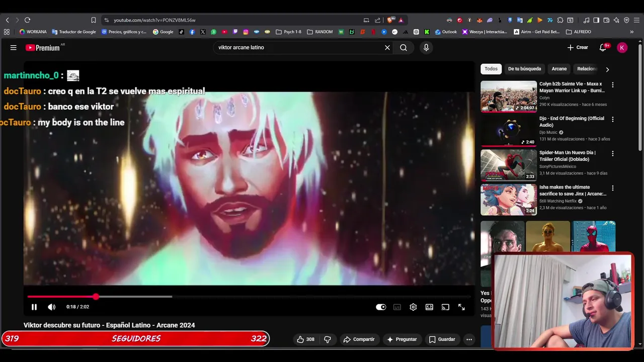Show hidden bookmarks with the double chevron
Viewport: 644px width, 362px height.
632,32
